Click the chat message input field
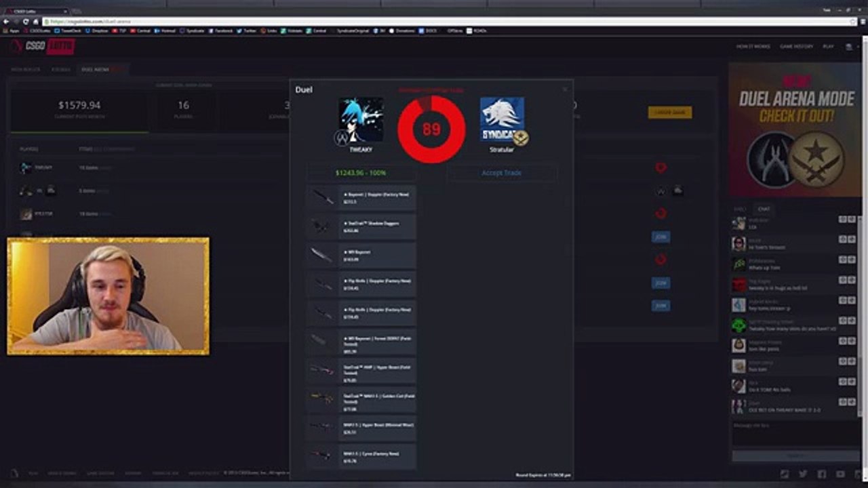 795,432
